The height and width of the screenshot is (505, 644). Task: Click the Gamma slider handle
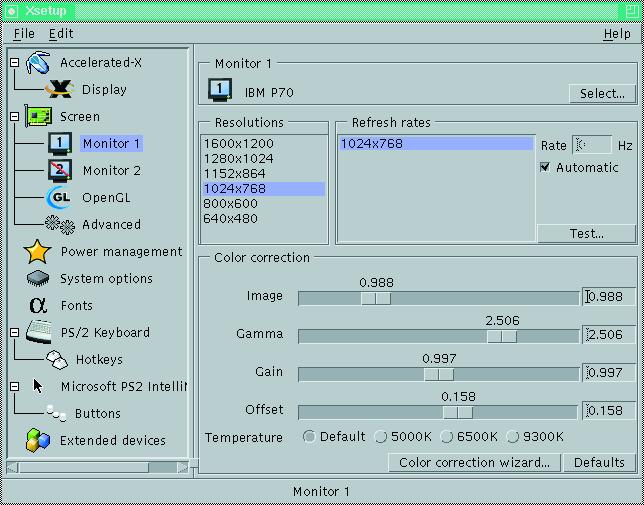(x=501, y=336)
